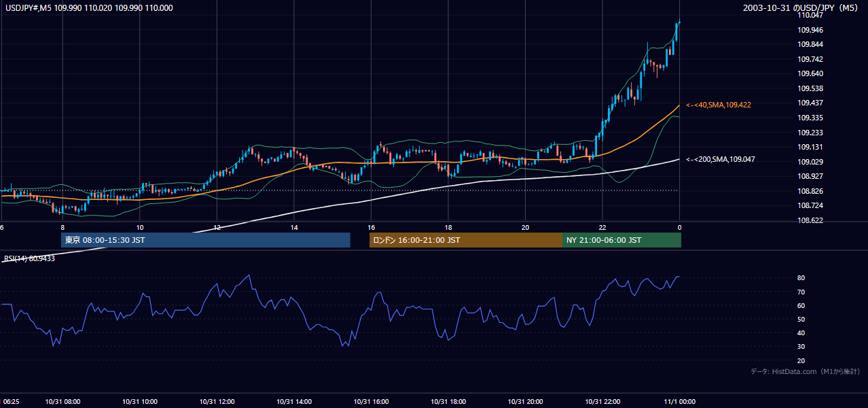Click RSI scale level 60
The height and width of the screenshot is (408, 868).
pos(801,305)
